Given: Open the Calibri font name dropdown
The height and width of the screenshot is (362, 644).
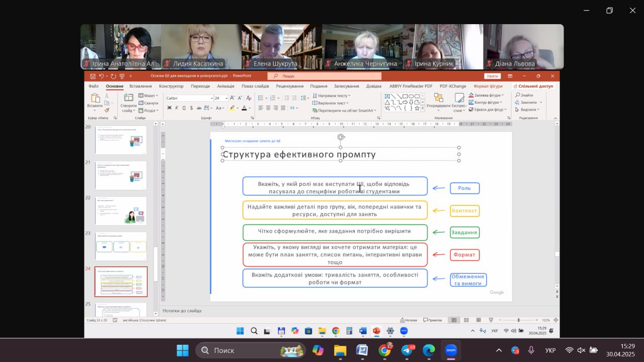Looking at the screenshot, I should pyautogui.click(x=211, y=98).
